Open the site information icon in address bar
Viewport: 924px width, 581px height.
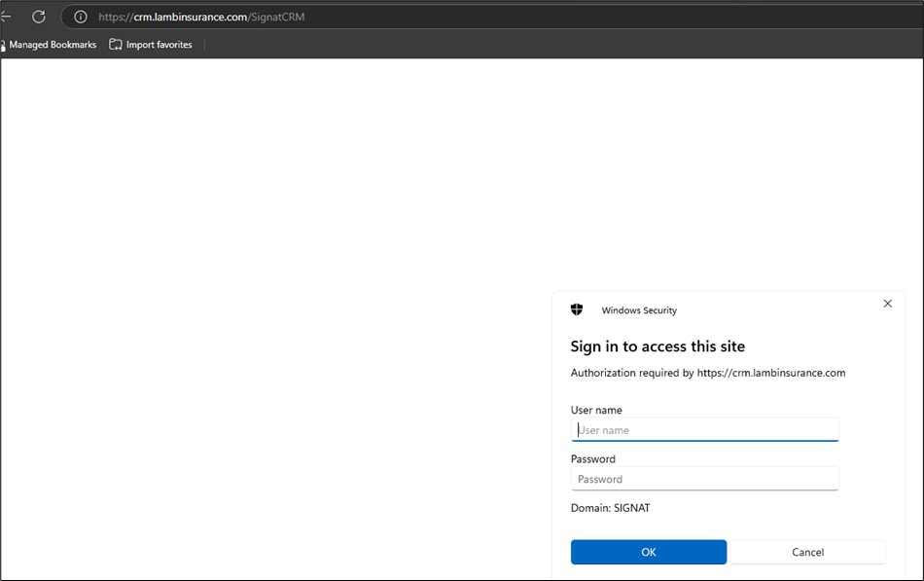click(x=80, y=16)
